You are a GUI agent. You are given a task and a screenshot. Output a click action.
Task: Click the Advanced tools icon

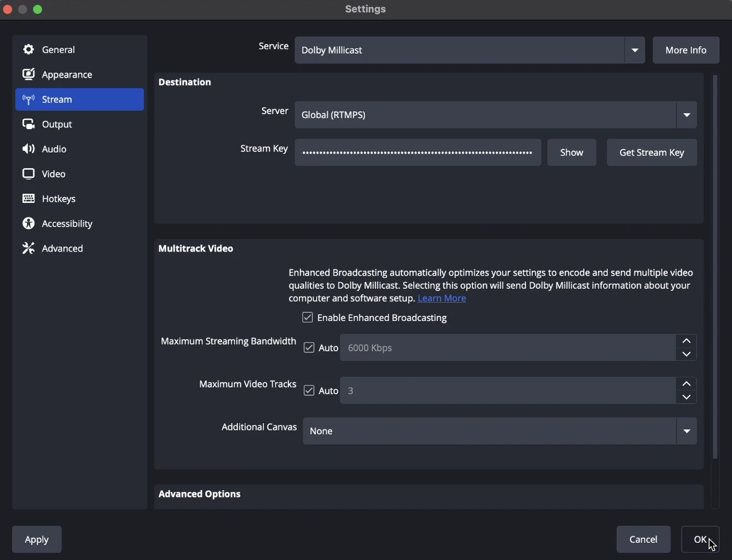point(29,249)
